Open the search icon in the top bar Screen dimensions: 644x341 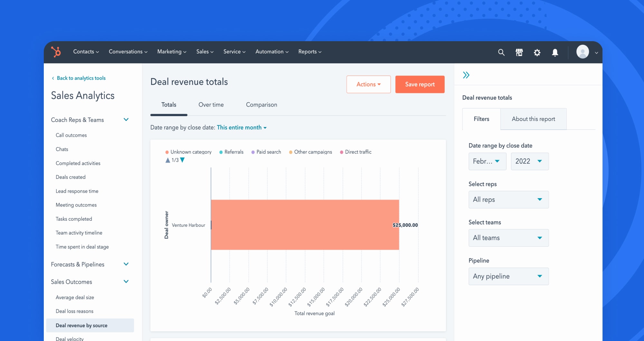[501, 52]
